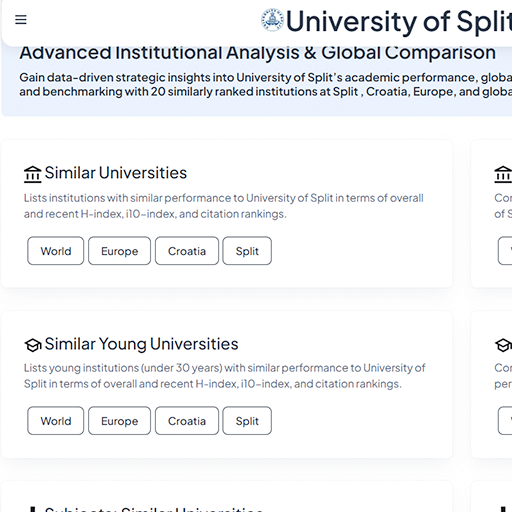Choose Split under Similar Young Universities
512x512 pixels.
(x=247, y=421)
